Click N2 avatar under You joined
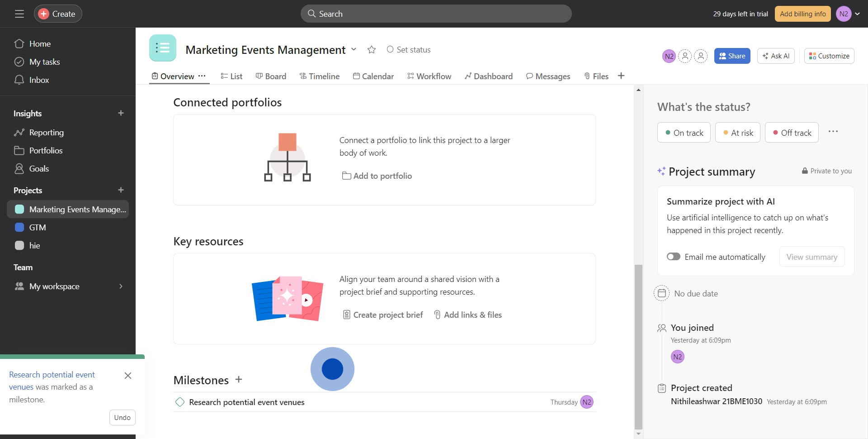Viewport: 868px width, 439px height. point(677,357)
